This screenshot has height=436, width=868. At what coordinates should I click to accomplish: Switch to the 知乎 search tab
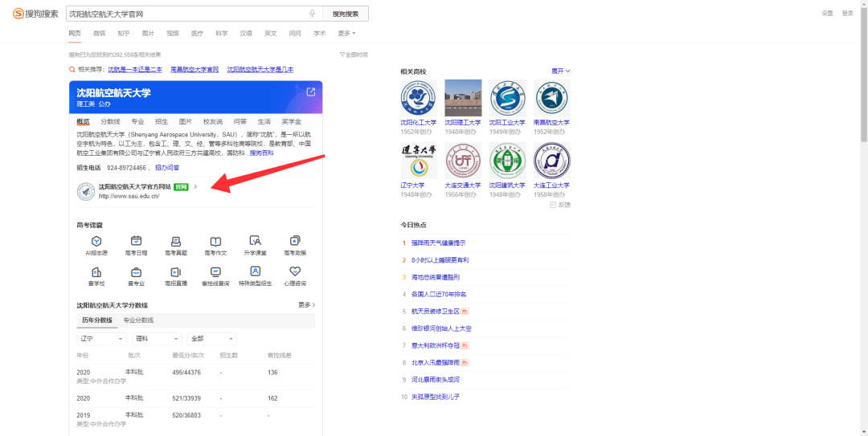click(124, 33)
